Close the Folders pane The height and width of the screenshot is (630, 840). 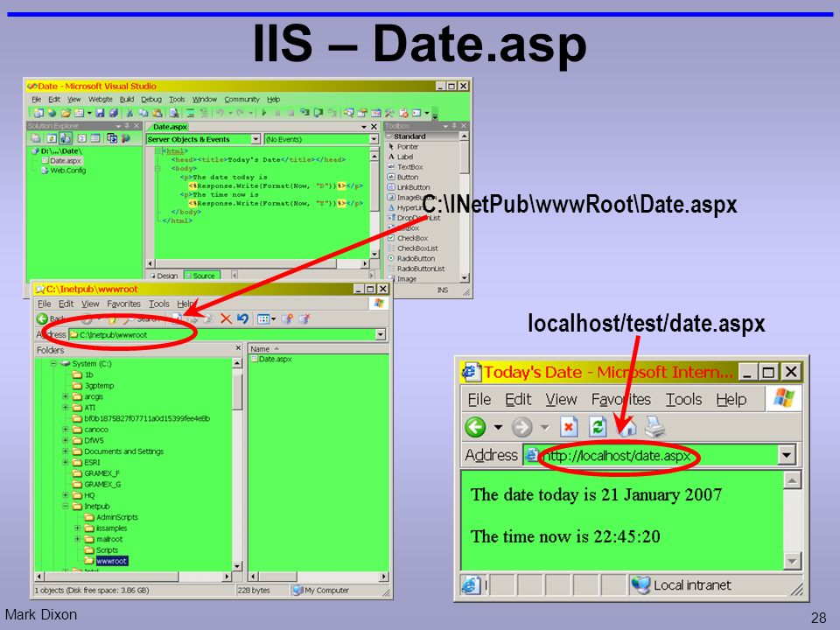(x=238, y=348)
